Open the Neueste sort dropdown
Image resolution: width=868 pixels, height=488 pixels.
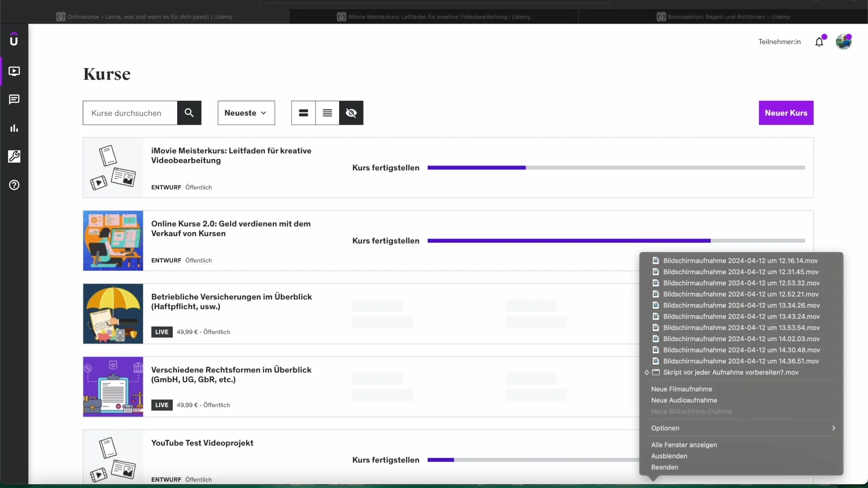coord(246,113)
